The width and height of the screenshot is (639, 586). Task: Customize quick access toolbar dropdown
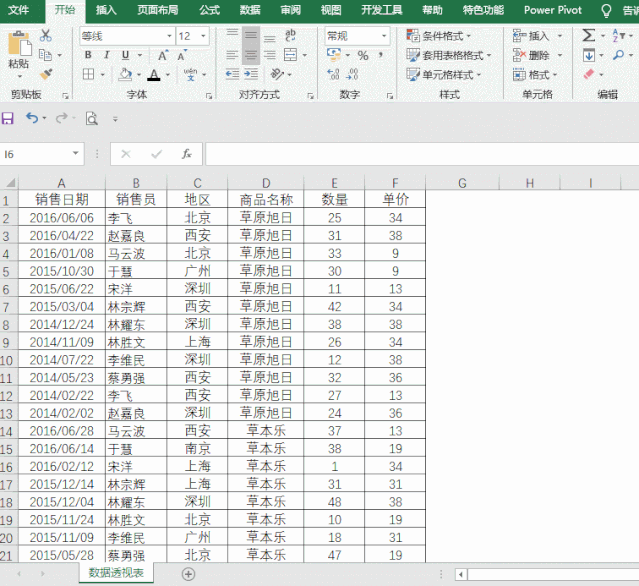(115, 119)
